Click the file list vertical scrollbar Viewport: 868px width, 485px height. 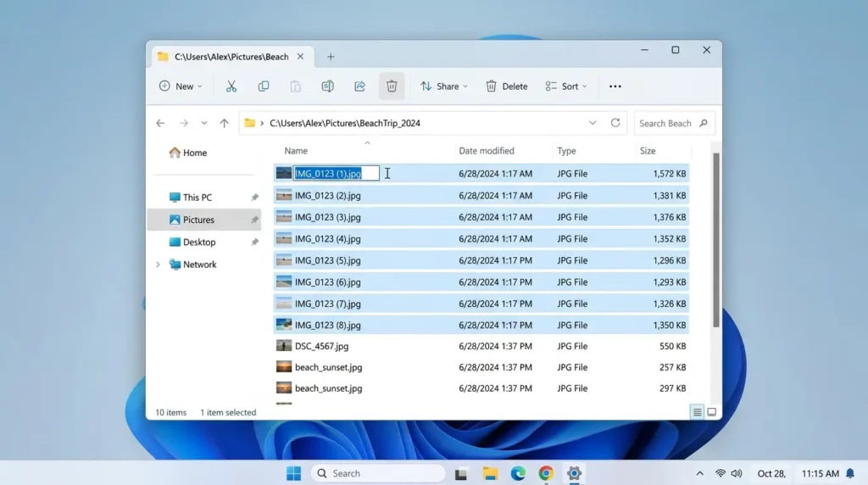715,240
